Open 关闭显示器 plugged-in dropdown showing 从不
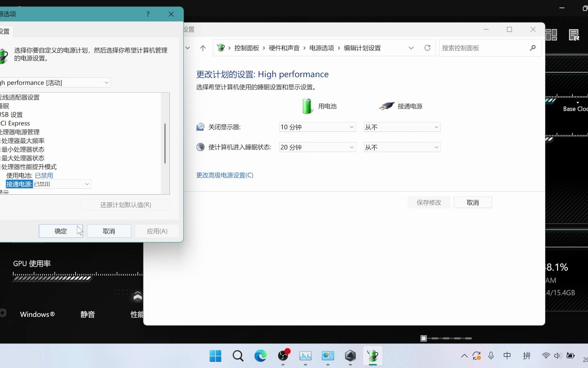588x368 pixels. tap(402, 127)
